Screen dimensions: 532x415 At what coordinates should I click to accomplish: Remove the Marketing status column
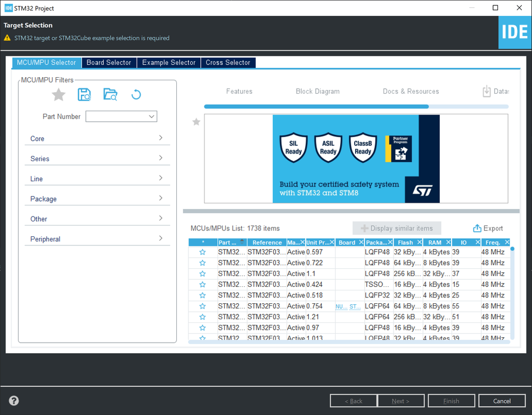point(302,242)
